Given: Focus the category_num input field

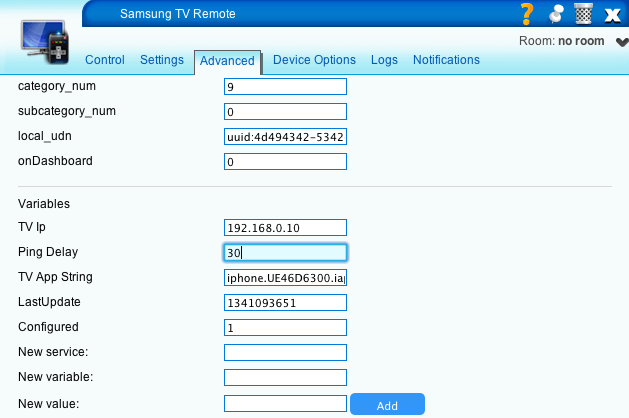Looking at the screenshot, I should coord(285,87).
